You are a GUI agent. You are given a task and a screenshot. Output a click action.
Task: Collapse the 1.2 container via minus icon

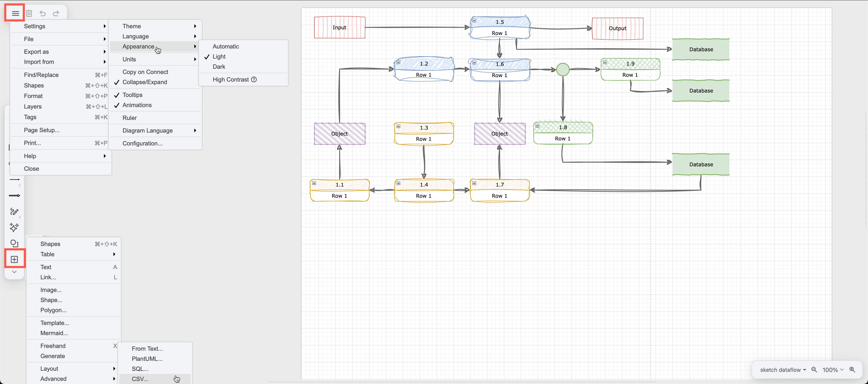(398, 62)
